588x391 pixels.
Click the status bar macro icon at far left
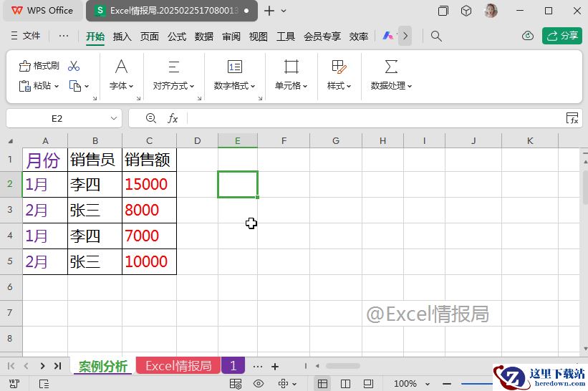click(x=14, y=384)
